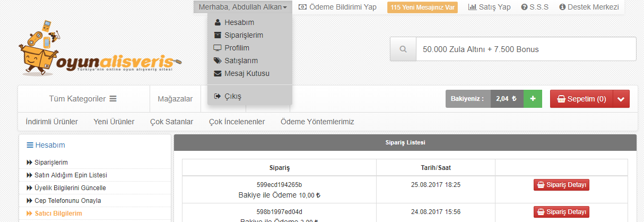Image resolution: width=644 pixels, height=222 pixels.
Task: Collapse the Merhaba, Abdullah Alkan dropdown
Action: [243, 7]
